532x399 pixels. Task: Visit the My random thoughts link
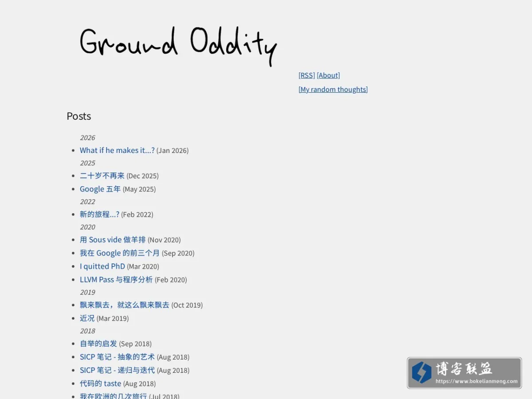pos(333,90)
